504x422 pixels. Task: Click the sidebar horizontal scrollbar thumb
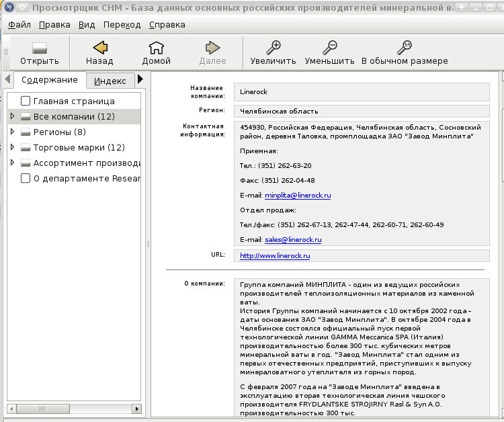43,409
